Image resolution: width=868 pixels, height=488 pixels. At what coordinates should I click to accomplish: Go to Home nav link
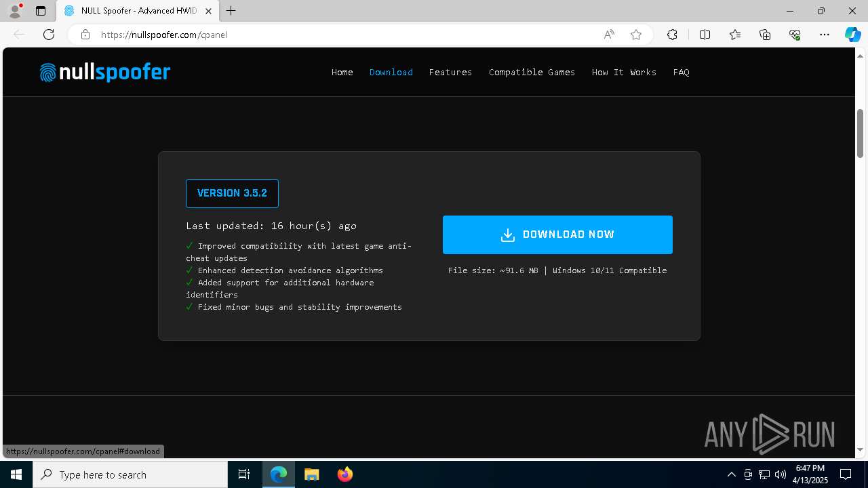coord(342,72)
